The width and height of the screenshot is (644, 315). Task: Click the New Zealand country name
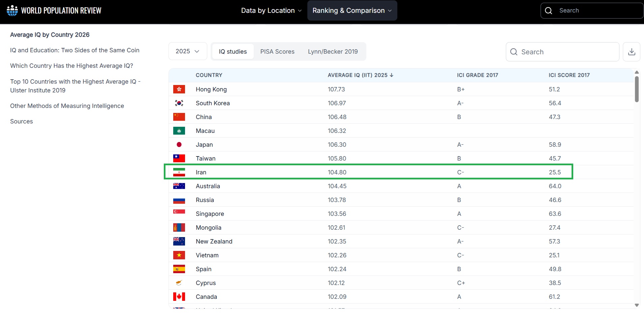214,241
